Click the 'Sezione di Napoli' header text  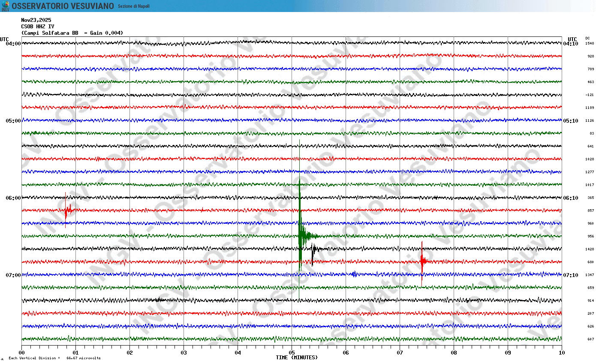pyautogui.click(x=134, y=6)
